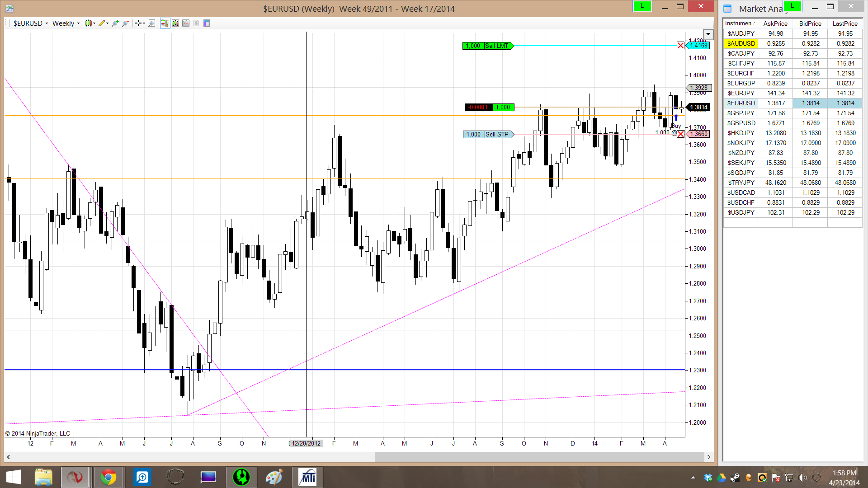Cancel the Sell STP order at 1.3660
The image size is (868, 488).
(680, 134)
